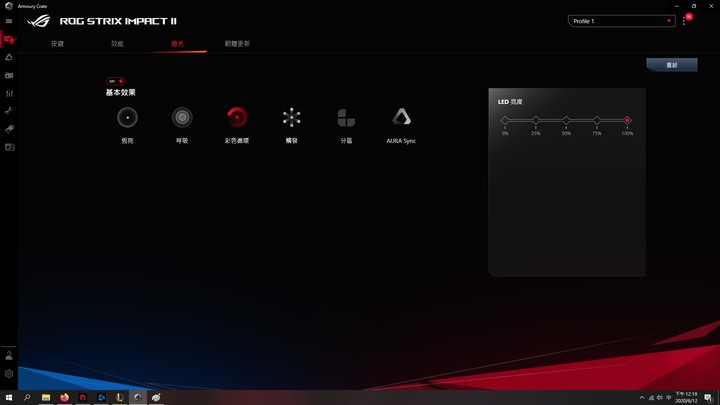Open the price tag deals sidebar icon

click(x=9, y=129)
